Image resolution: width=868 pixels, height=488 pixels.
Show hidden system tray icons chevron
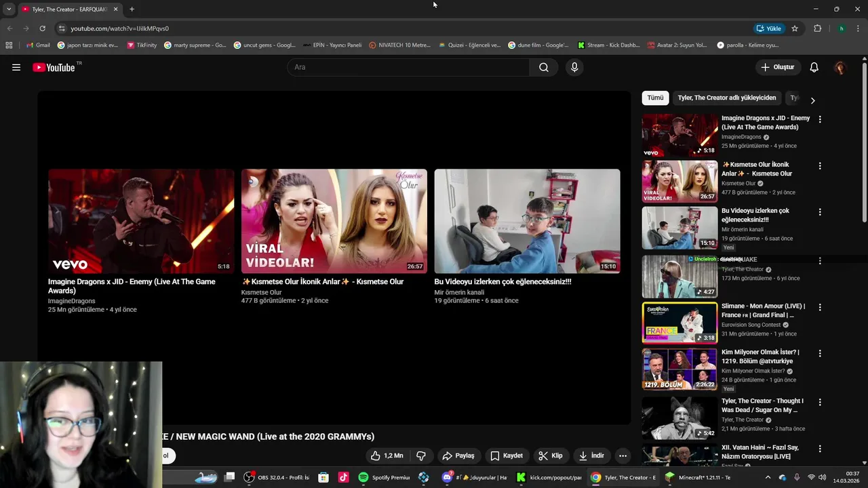pos(768,477)
